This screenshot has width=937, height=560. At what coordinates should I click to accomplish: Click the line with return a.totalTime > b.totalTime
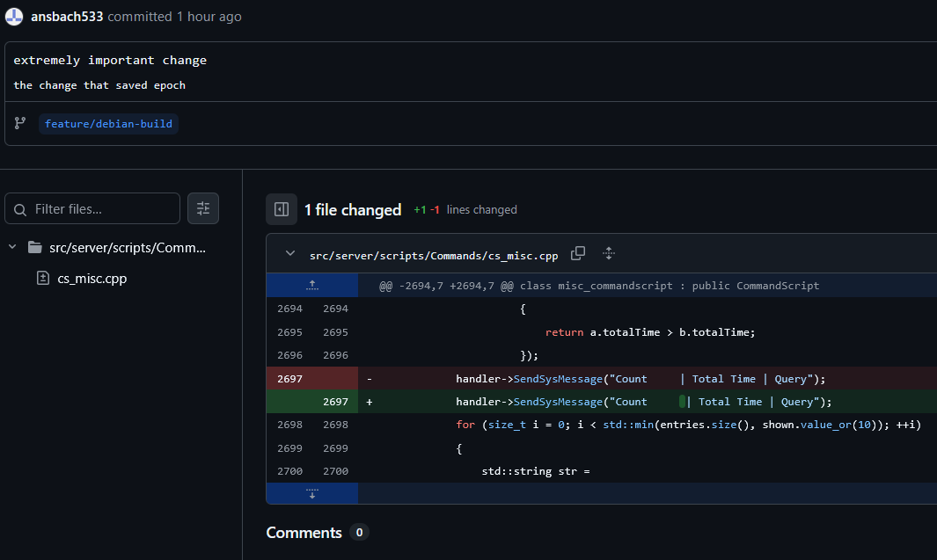(x=650, y=332)
